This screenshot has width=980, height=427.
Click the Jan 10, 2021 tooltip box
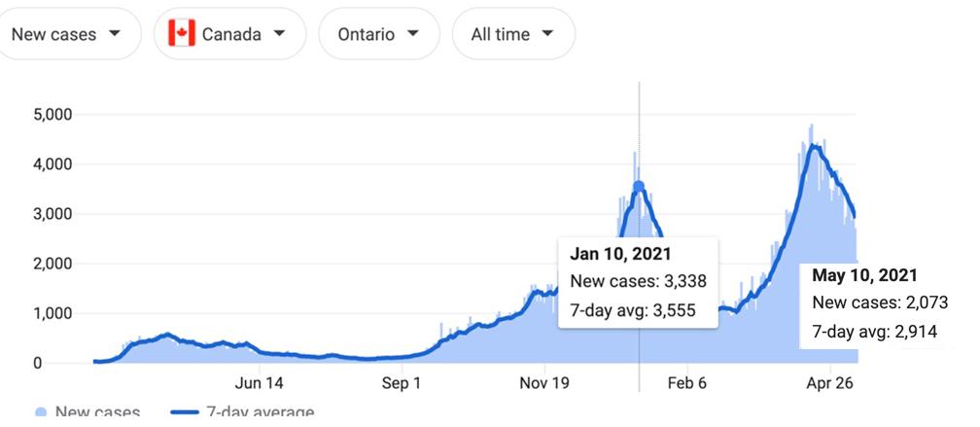[x=637, y=282]
